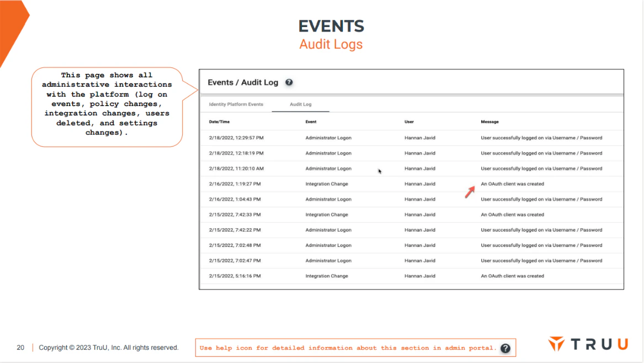Click the 2/15/2022, 7:42:33 PM Integration Change event

coord(327,214)
